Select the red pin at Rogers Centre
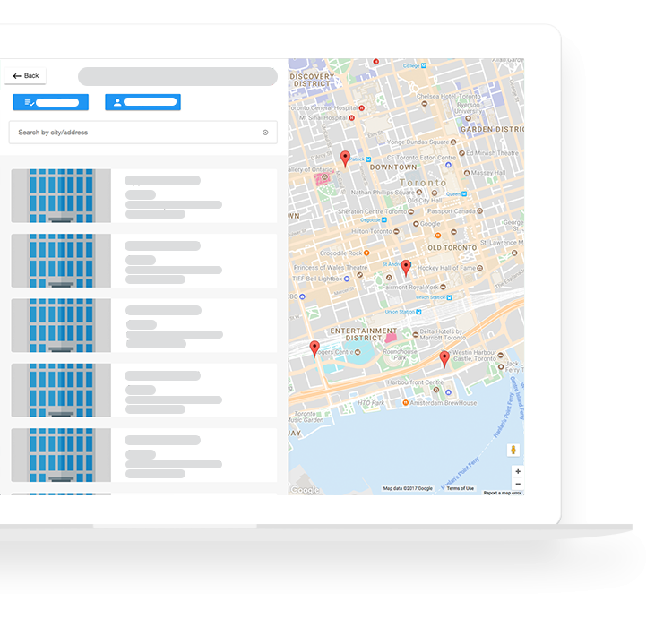 (x=314, y=348)
